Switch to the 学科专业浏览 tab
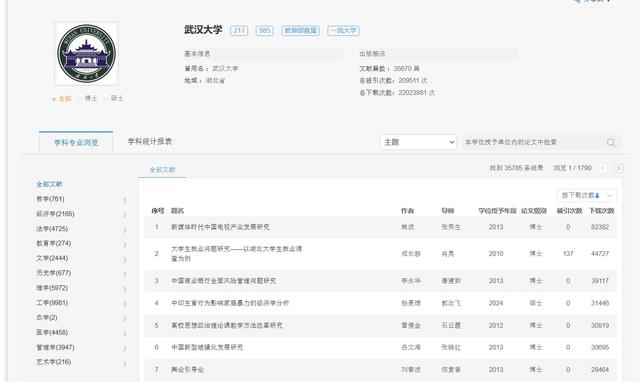Screen dimensions: 640x382 pyautogui.click(x=76, y=142)
